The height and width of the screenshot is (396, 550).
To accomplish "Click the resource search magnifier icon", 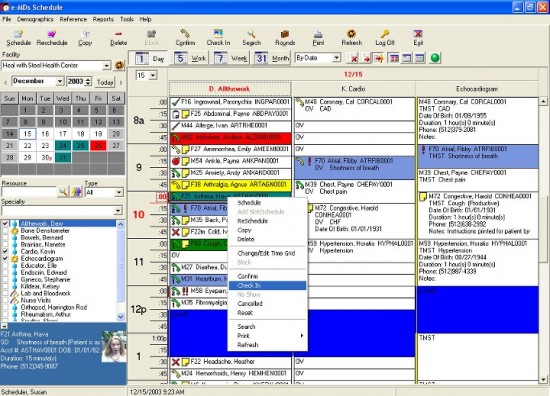I will pos(63,192).
